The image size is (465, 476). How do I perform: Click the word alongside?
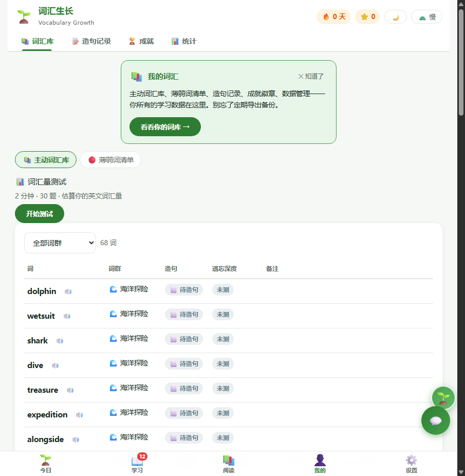click(46, 440)
